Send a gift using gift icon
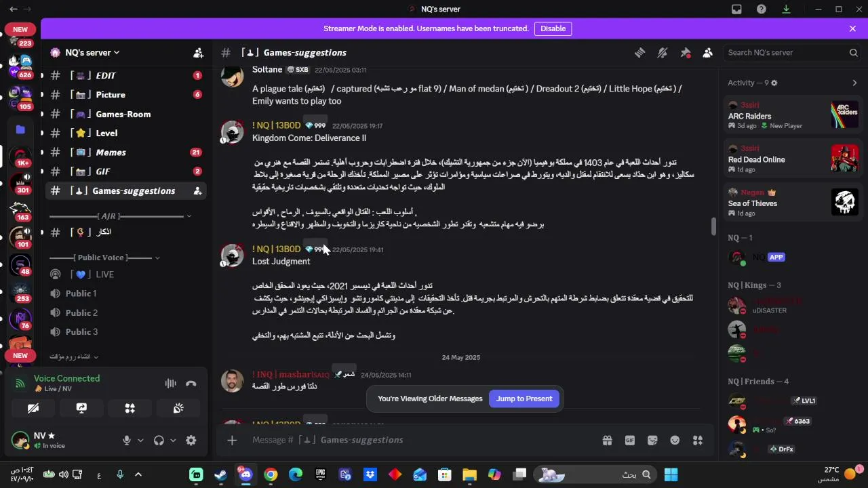This screenshot has height=488, width=868. coord(607,440)
